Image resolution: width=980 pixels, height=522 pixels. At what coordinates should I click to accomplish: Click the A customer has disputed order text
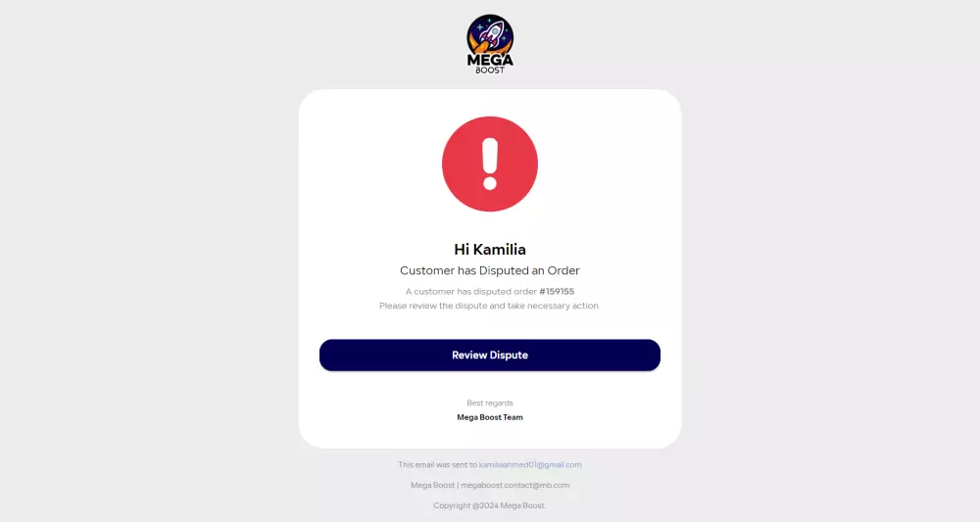[471, 292]
